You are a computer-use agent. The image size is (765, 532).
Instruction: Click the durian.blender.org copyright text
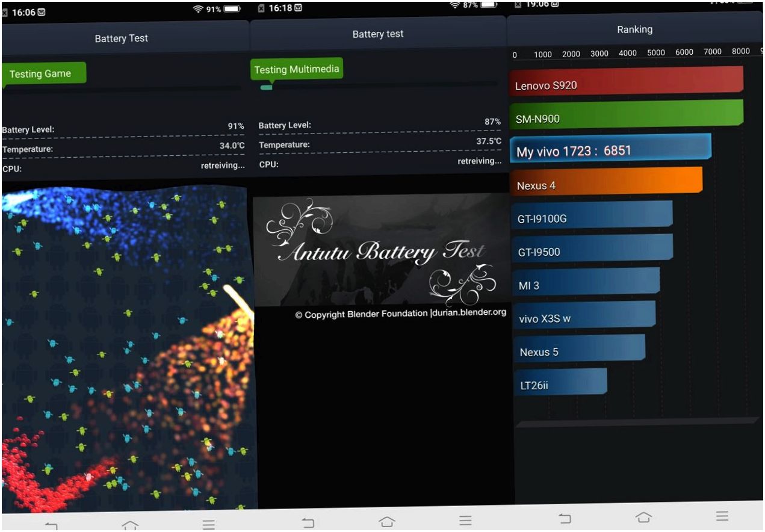(400, 314)
